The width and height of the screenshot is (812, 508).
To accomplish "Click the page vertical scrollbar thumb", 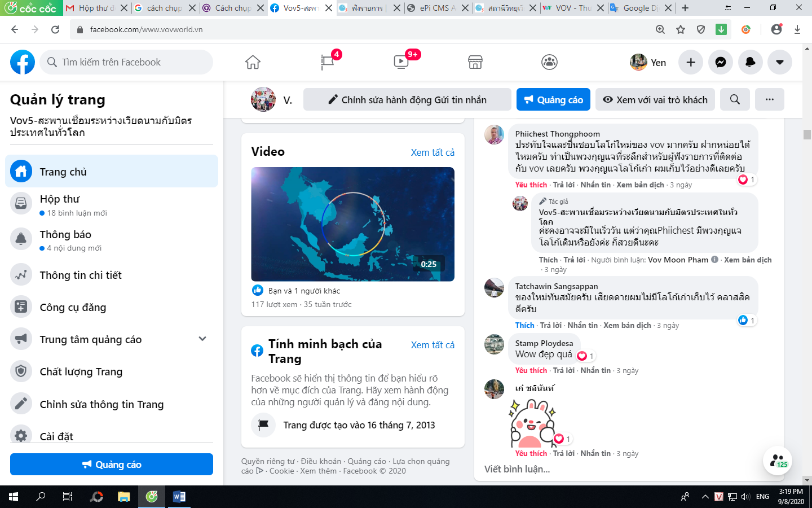I will coord(807,134).
